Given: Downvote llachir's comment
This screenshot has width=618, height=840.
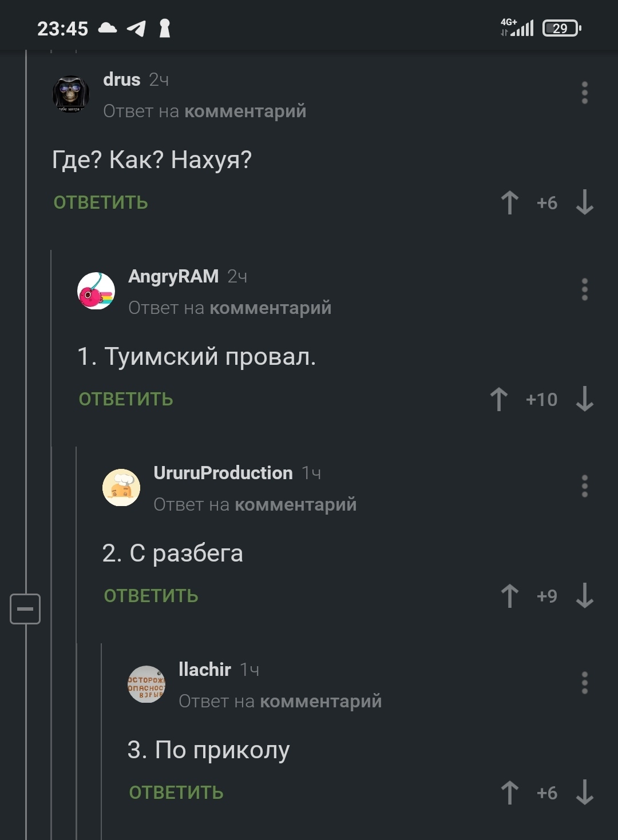Looking at the screenshot, I should 584,793.
